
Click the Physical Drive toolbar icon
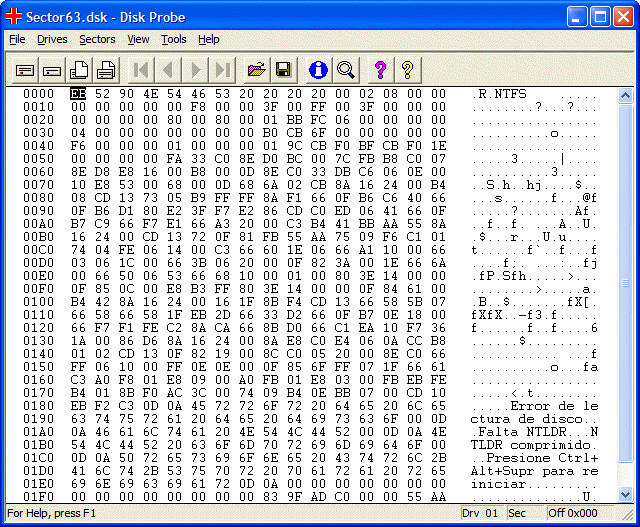click(24, 70)
